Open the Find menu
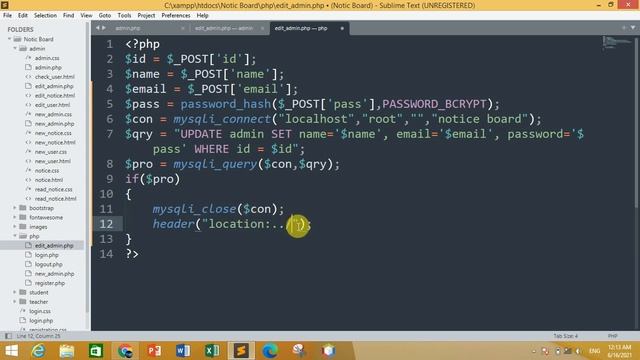The width and height of the screenshot is (640, 360). pos(69,16)
